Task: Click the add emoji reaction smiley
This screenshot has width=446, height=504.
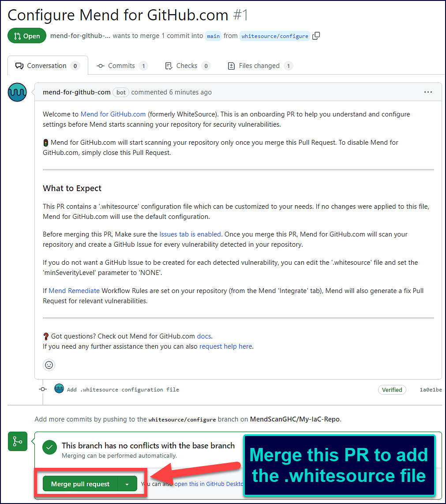Action: (49, 365)
